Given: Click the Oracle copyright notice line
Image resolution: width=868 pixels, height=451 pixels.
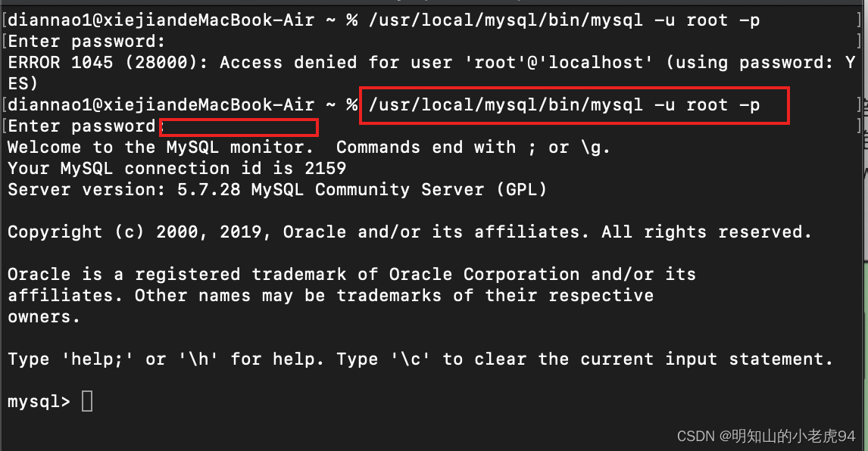Looking at the screenshot, I should click(409, 232).
